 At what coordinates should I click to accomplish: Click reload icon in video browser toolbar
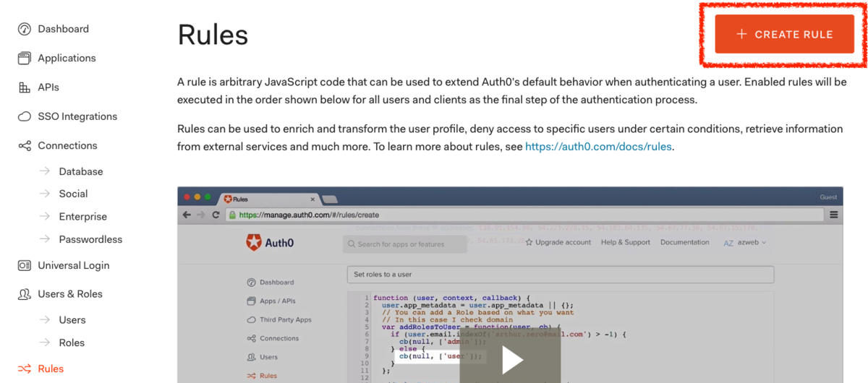point(216,215)
